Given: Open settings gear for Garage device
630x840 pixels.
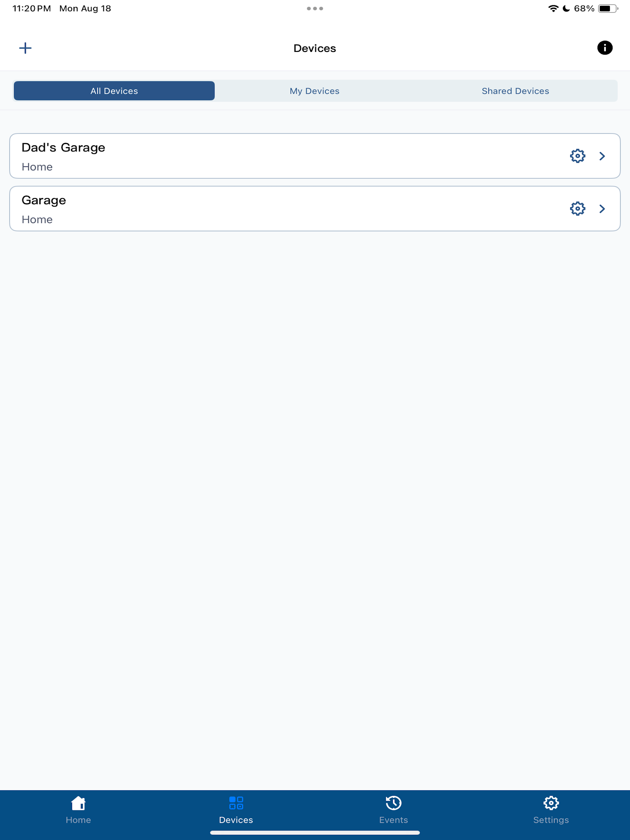Looking at the screenshot, I should pyautogui.click(x=577, y=208).
